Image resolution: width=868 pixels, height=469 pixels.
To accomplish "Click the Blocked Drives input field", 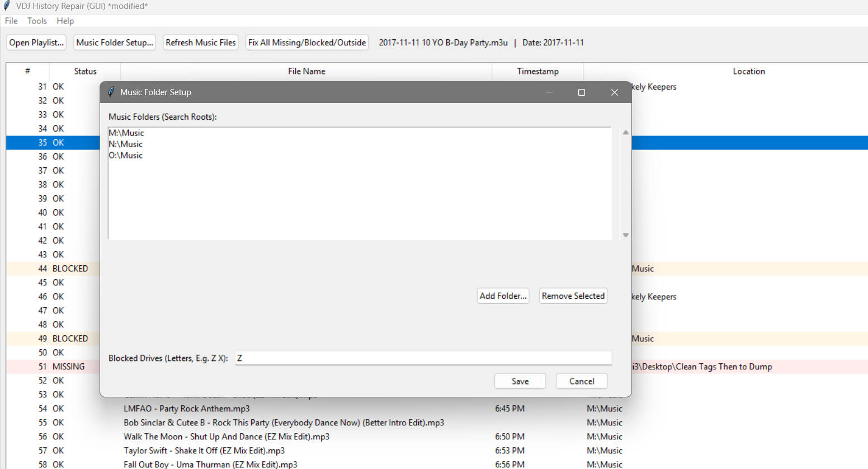I will pos(423,358).
